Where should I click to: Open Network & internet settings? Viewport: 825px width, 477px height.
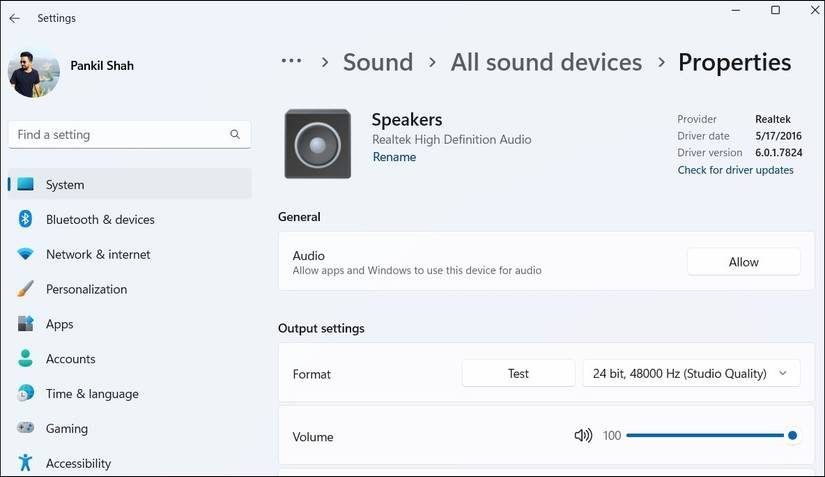98,254
